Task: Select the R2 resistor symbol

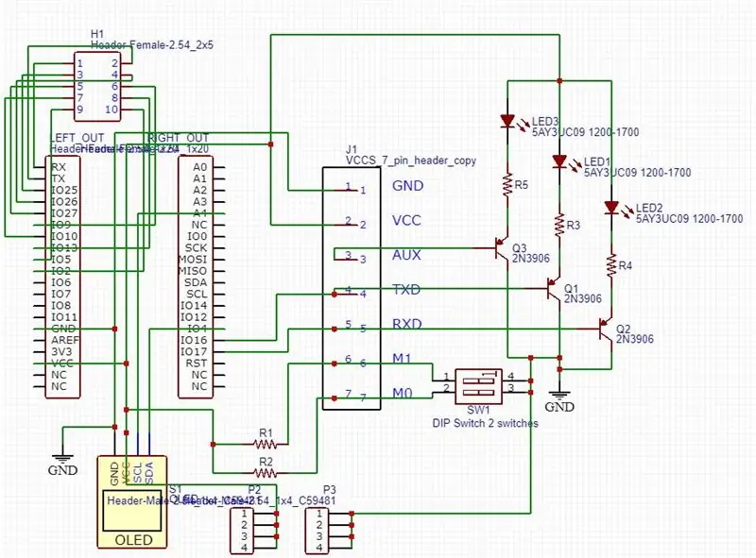Action: pyautogui.click(x=266, y=473)
